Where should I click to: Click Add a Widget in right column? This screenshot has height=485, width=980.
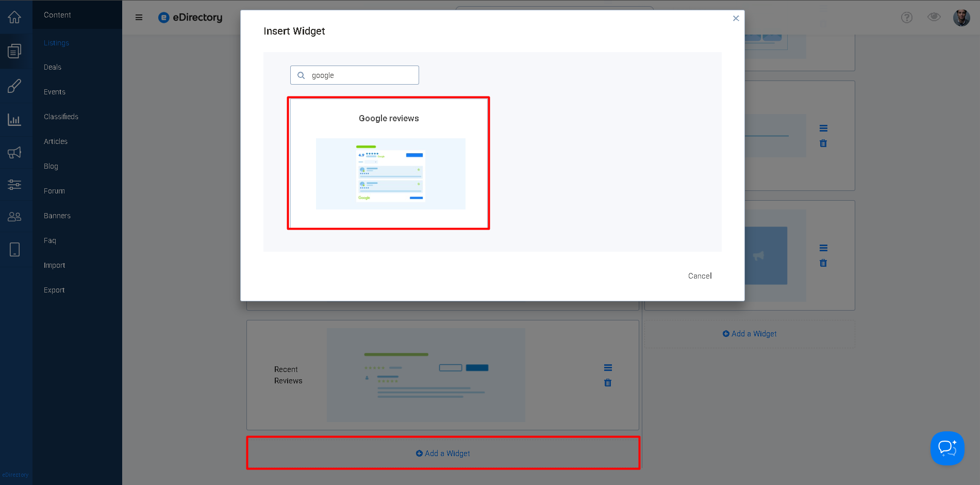coord(750,334)
